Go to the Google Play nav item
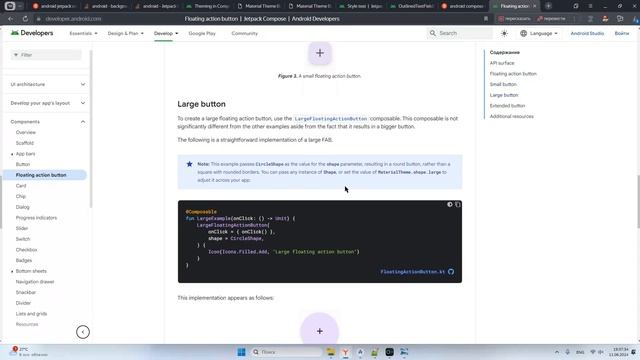Viewport: 640px width, 360px height. pyautogui.click(x=202, y=33)
